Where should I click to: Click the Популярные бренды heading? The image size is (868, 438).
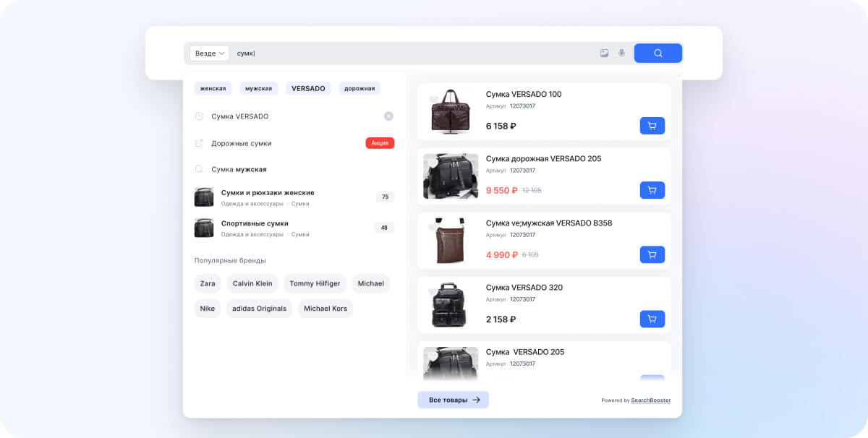(x=230, y=260)
